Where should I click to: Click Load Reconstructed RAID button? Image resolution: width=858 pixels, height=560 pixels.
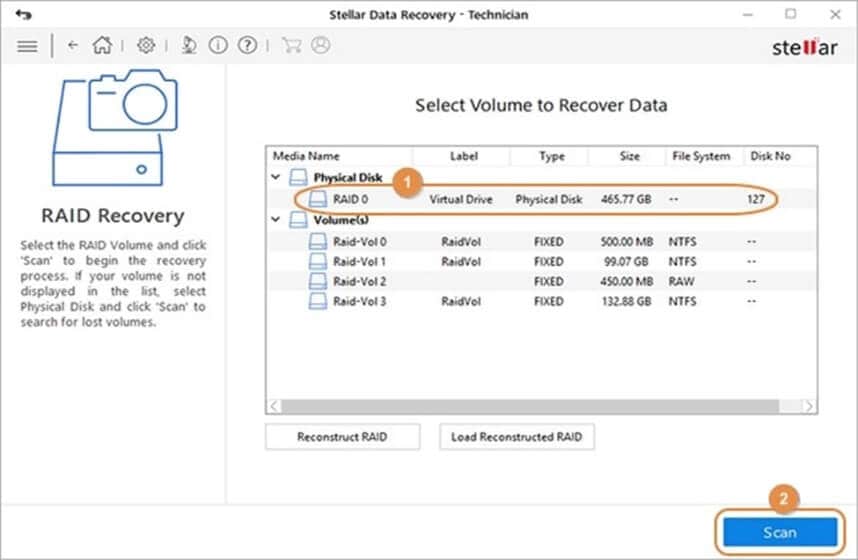[x=517, y=437]
